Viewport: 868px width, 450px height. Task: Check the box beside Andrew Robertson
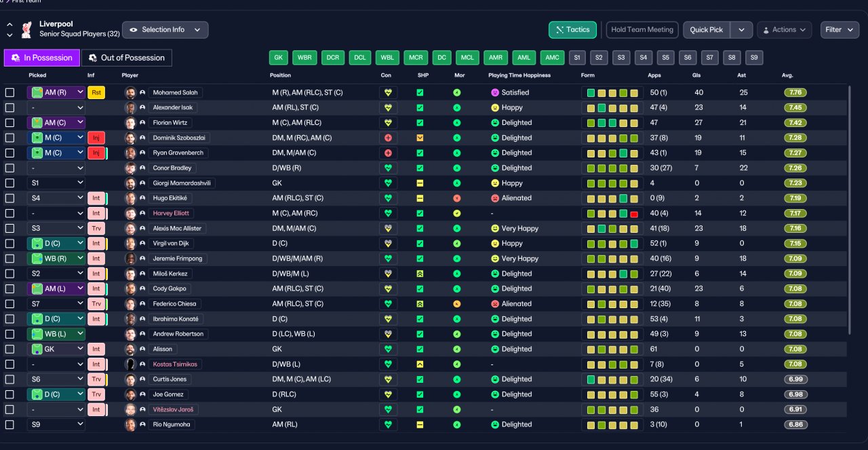pyautogui.click(x=9, y=334)
